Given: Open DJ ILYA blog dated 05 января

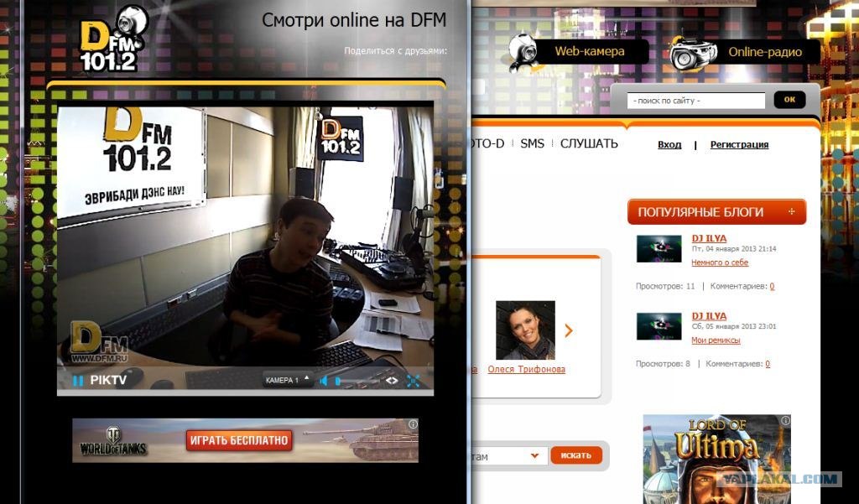Looking at the screenshot, I should tap(709, 316).
